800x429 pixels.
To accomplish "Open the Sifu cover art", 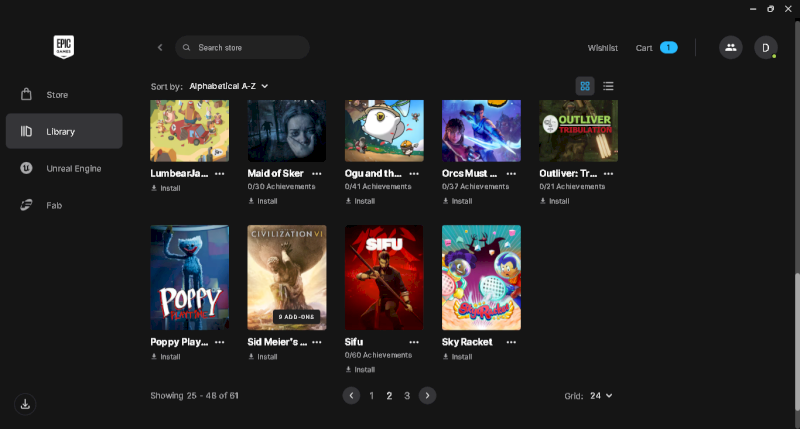I will pyautogui.click(x=384, y=277).
